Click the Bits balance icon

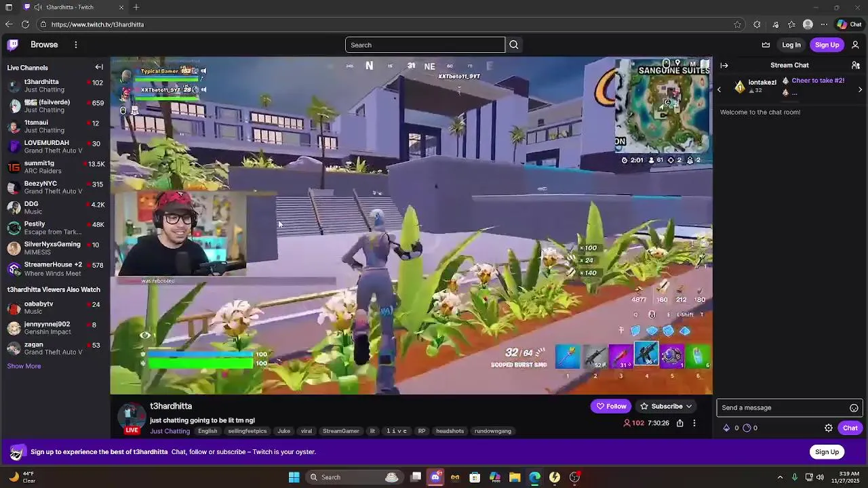click(x=726, y=428)
